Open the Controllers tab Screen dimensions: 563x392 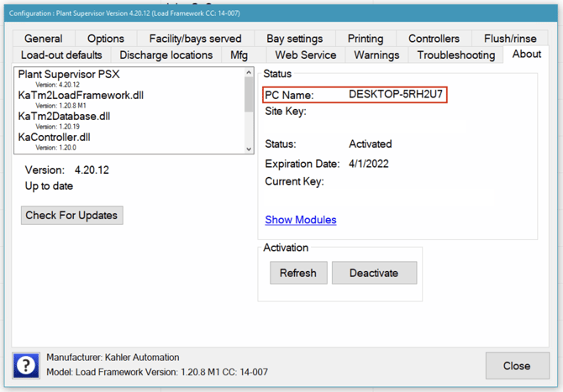(x=434, y=39)
